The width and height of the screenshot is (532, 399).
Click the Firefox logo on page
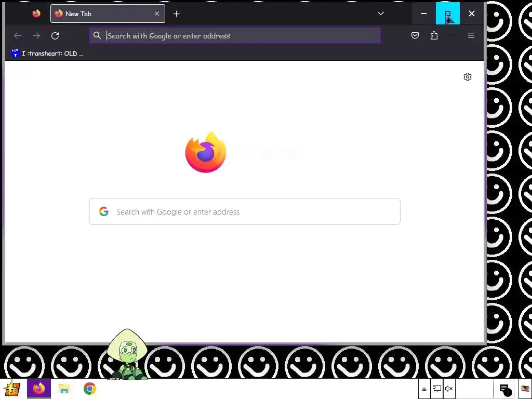pyautogui.click(x=206, y=152)
